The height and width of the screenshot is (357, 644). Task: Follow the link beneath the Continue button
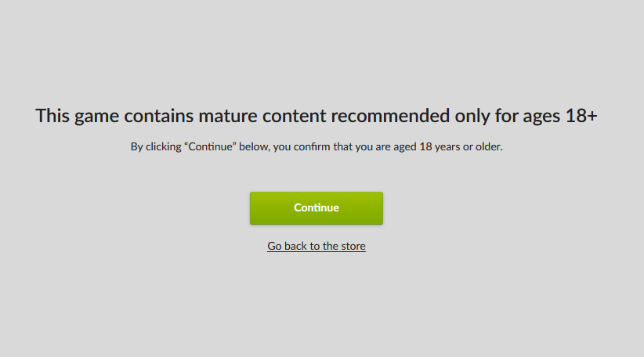[317, 246]
